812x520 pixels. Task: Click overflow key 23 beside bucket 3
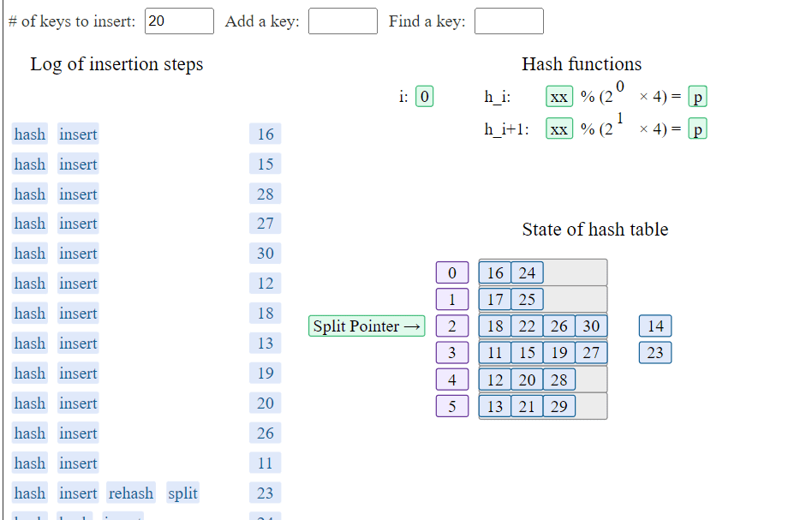point(655,353)
